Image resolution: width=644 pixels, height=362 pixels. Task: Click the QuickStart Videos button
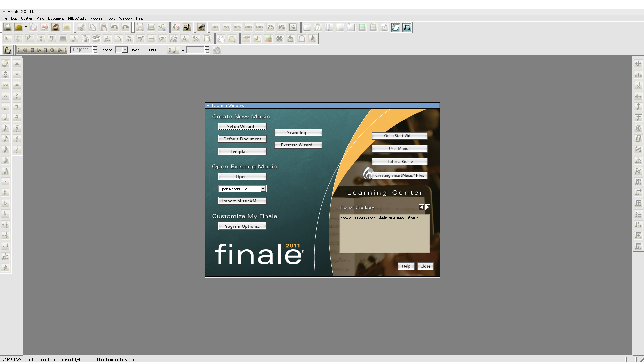click(x=400, y=136)
